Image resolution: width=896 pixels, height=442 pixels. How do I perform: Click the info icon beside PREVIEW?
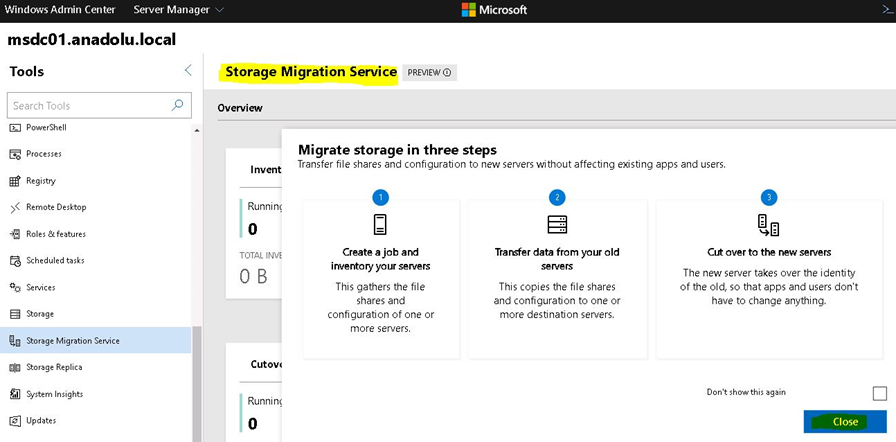click(x=447, y=73)
